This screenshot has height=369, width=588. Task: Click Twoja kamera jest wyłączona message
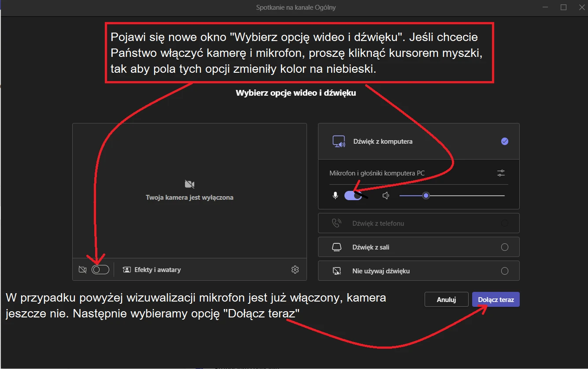[x=189, y=198]
